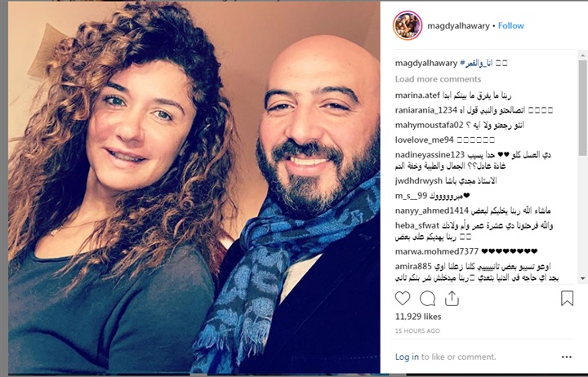Open the magdyalhawary profile picture
This screenshot has width=588, height=377.
pyautogui.click(x=408, y=25)
